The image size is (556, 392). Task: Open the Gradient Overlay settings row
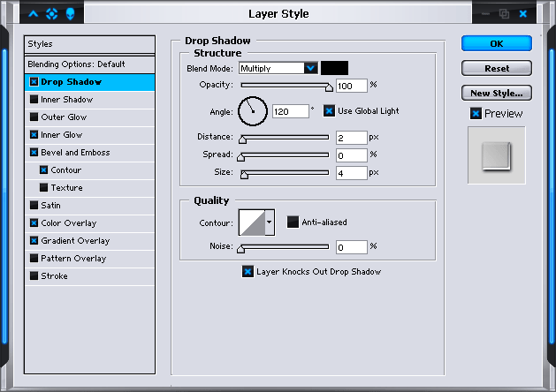(89, 241)
